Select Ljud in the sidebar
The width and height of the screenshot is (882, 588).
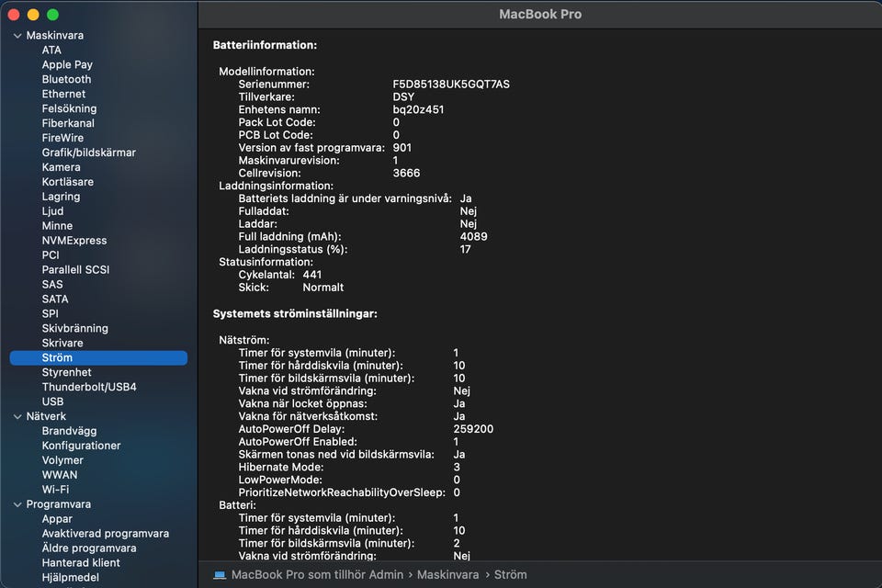point(53,211)
